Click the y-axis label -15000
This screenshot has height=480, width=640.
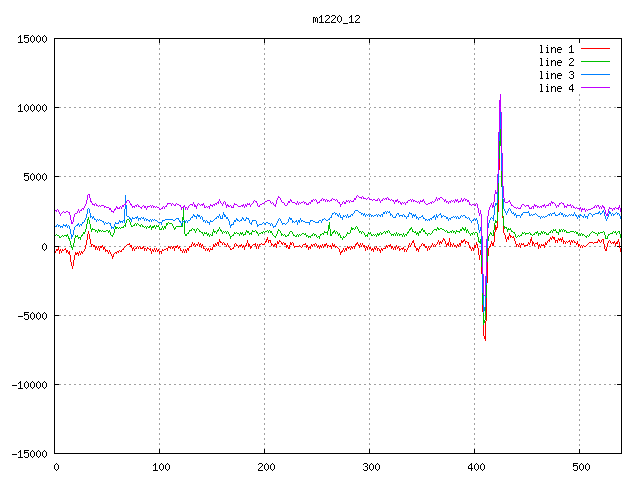coord(29,454)
